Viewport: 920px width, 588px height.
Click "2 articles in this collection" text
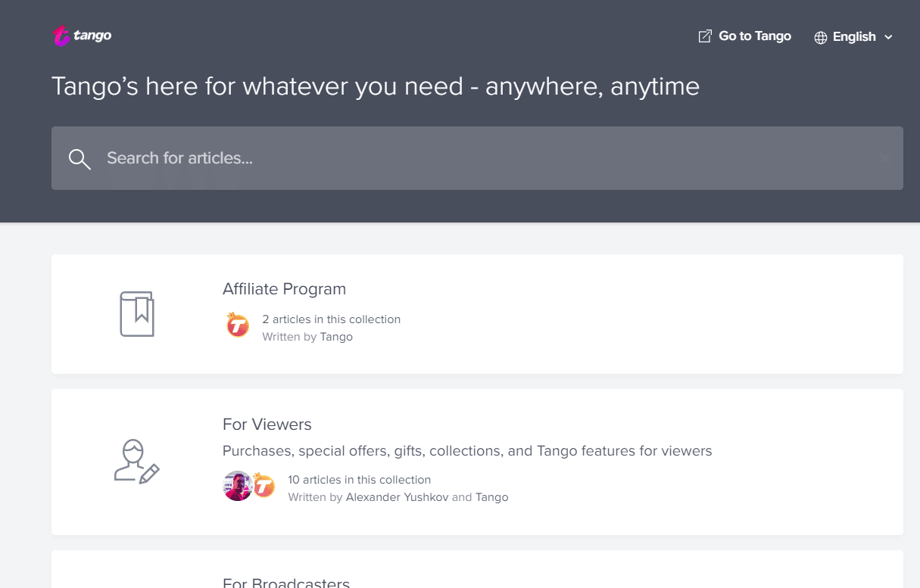pyautogui.click(x=331, y=319)
